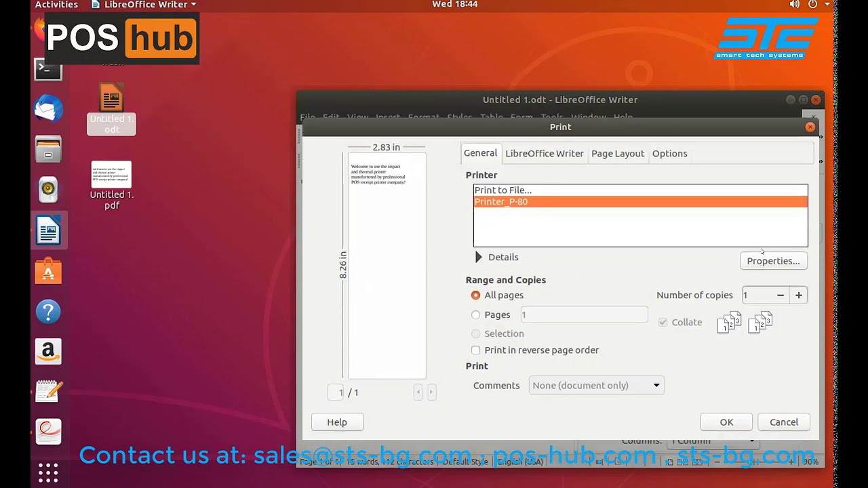Confirm printing with OK button

(x=726, y=422)
